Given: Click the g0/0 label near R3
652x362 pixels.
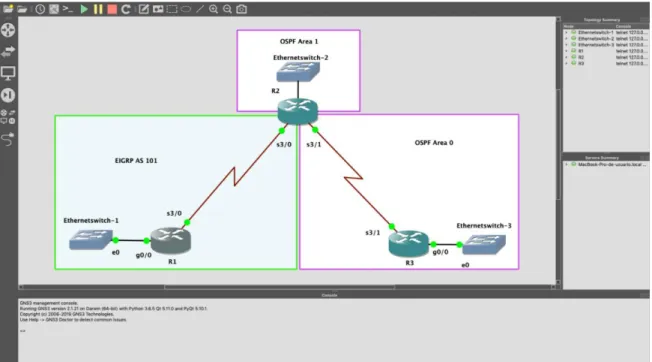Looking at the screenshot, I should tap(440, 252).
